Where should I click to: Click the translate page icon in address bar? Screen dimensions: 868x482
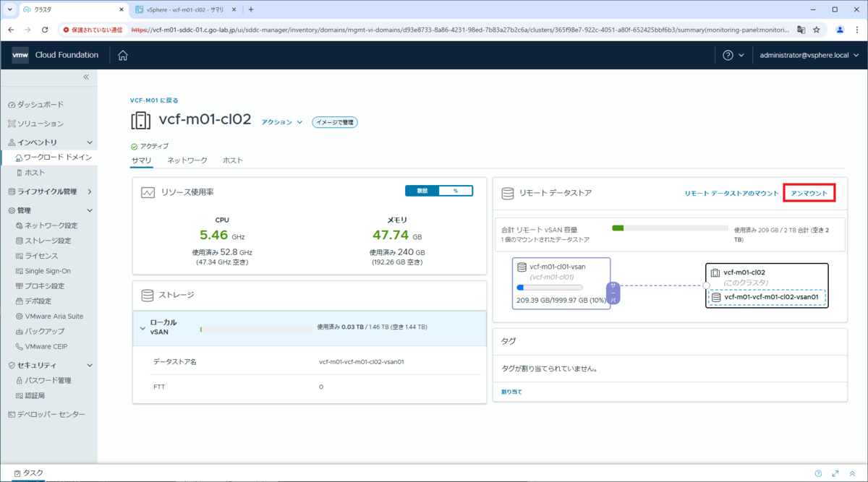801,30
